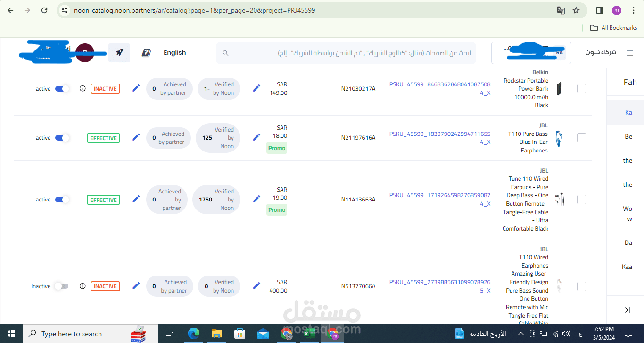
Task: Select the checkbox for the N51377066A row
Action: click(x=582, y=286)
